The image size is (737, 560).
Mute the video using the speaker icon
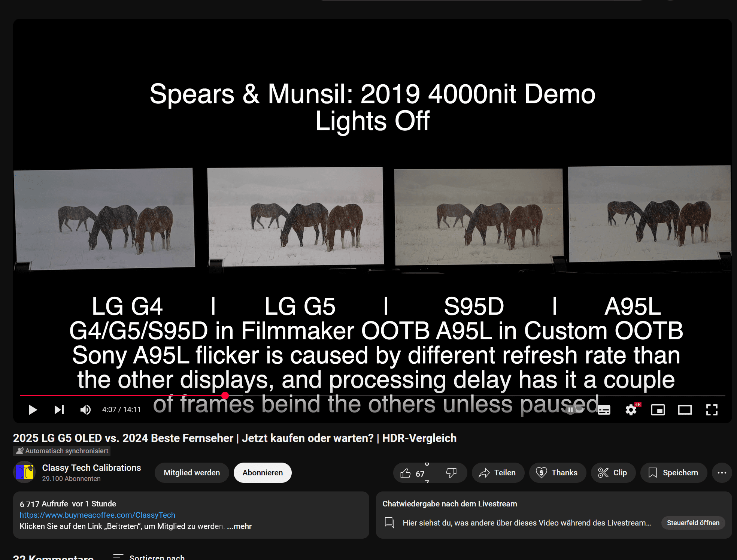tap(86, 410)
